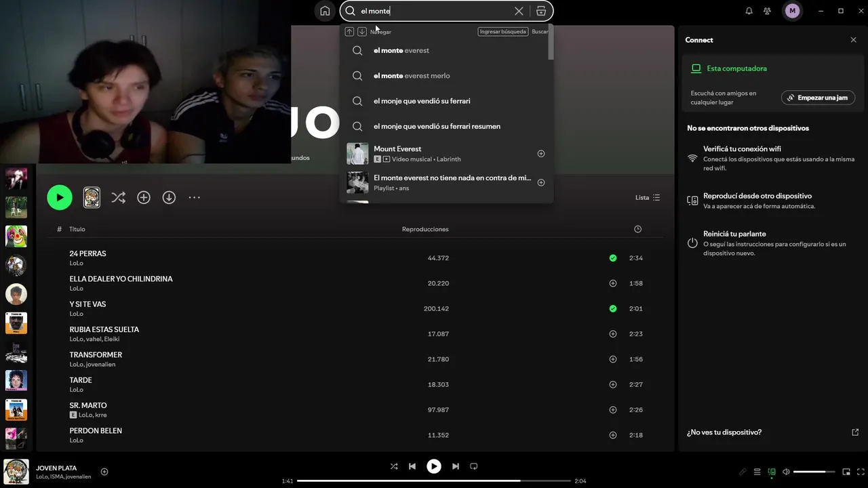Click the 'Título' column header

(x=77, y=229)
